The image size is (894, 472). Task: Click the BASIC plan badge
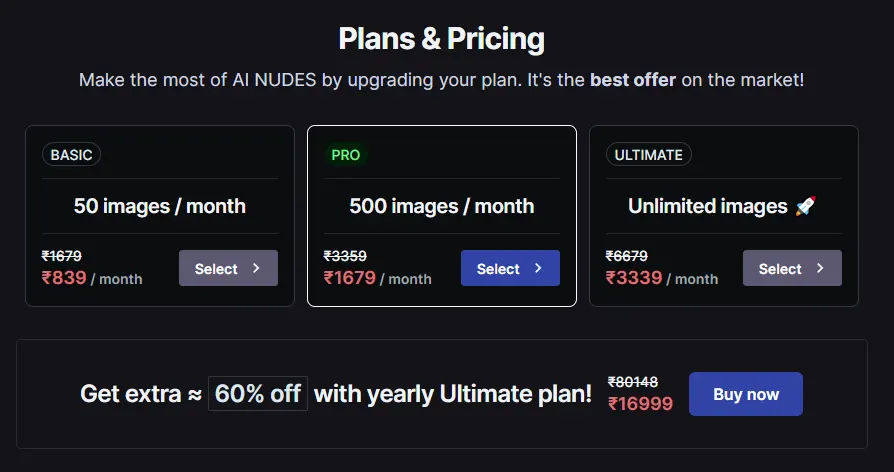click(x=71, y=155)
